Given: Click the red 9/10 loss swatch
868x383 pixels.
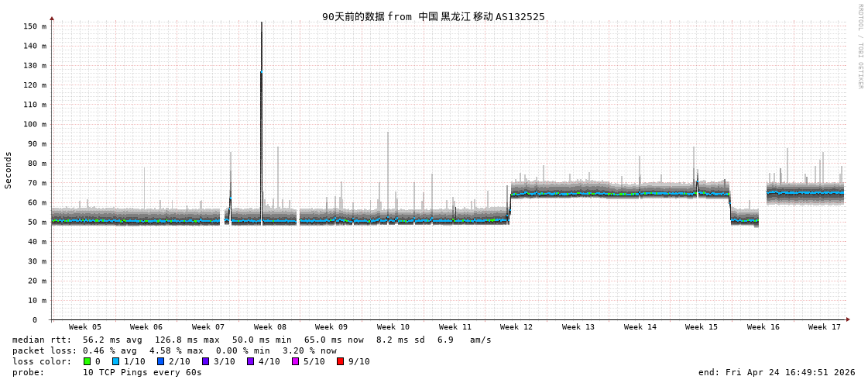Looking at the screenshot, I should click(340, 361).
